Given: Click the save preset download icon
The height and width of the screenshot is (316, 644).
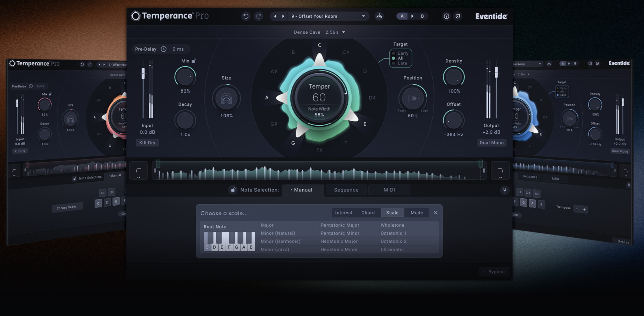Looking at the screenshot, I should [379, 16].
